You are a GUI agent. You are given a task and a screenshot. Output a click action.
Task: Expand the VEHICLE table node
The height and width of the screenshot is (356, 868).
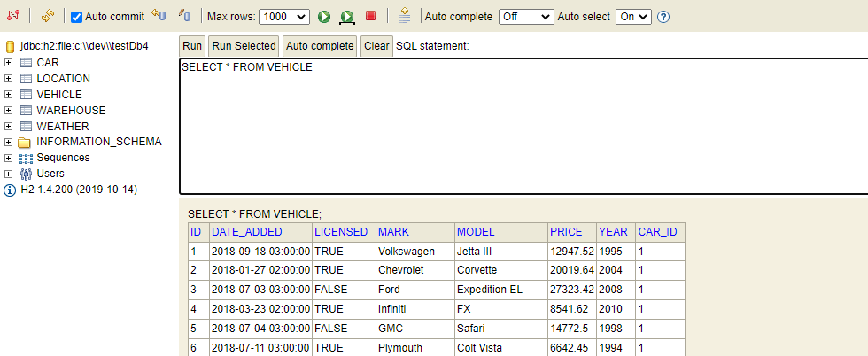[8, 95]
